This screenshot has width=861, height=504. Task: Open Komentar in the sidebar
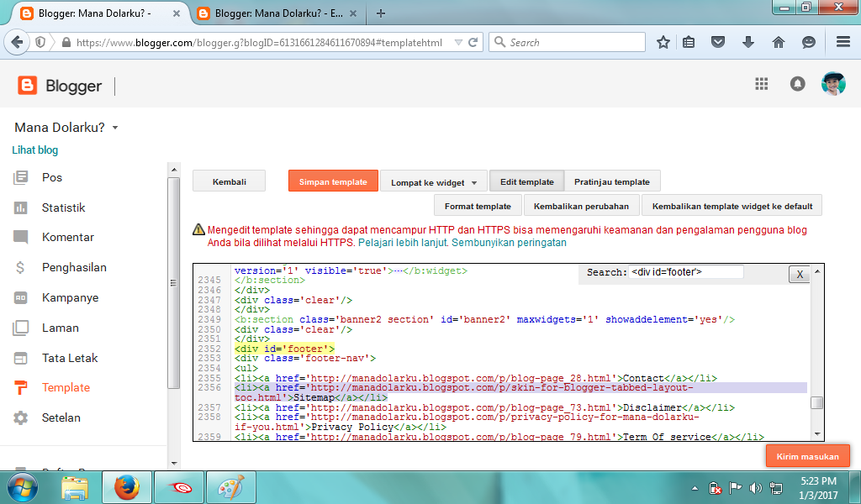pos(68,237)
